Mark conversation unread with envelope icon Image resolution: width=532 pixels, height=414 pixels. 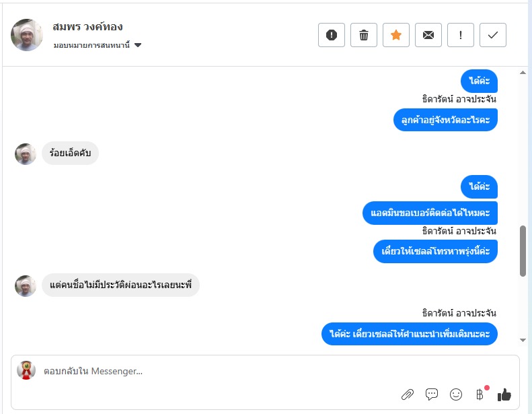428,35
